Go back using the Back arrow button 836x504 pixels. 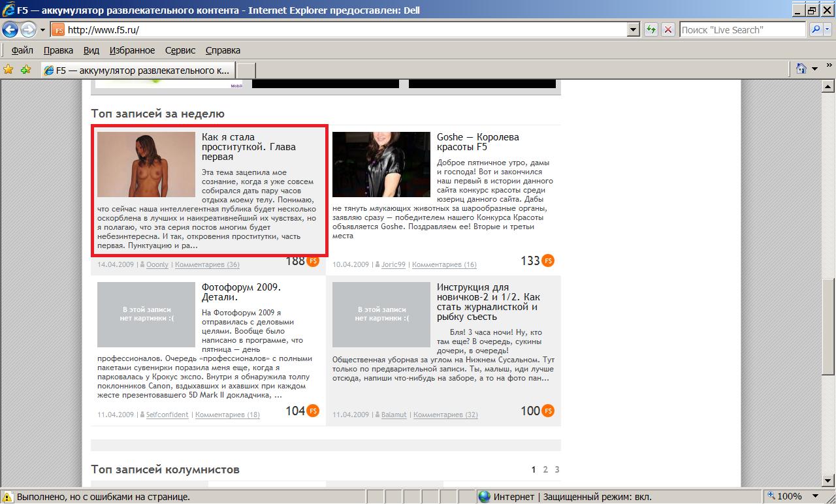click(x=10, y=29)
